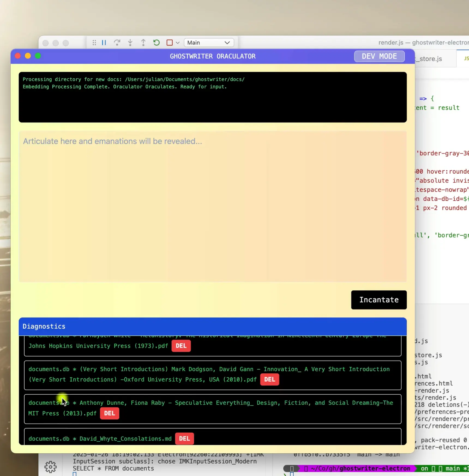Open VS Code settings gear icon

50,467
